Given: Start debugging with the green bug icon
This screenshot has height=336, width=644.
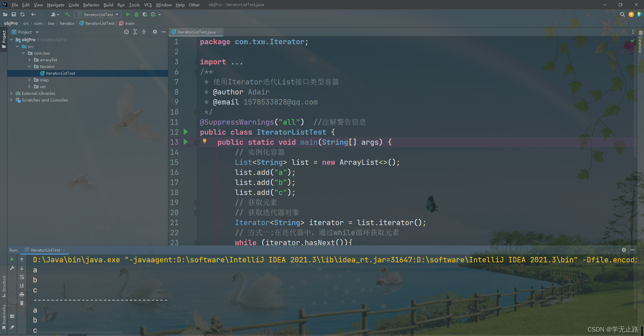Looking at the screenshot, I should 137,14.
